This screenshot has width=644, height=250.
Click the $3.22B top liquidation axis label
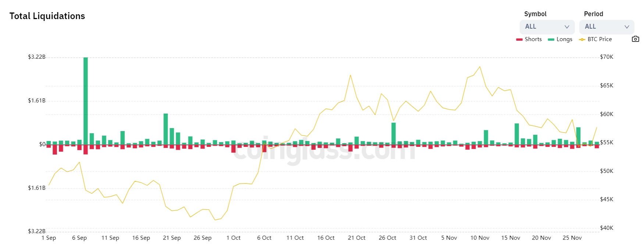(37, 57)
